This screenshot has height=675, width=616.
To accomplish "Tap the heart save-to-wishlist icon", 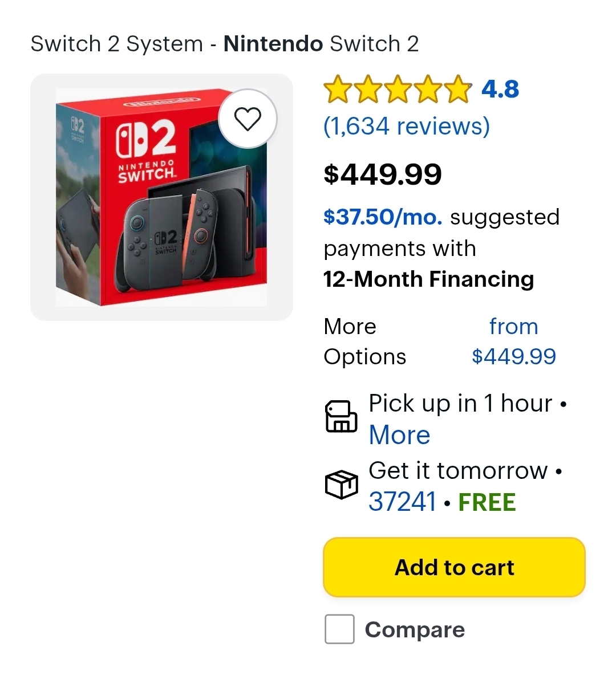I will point(248,119).
